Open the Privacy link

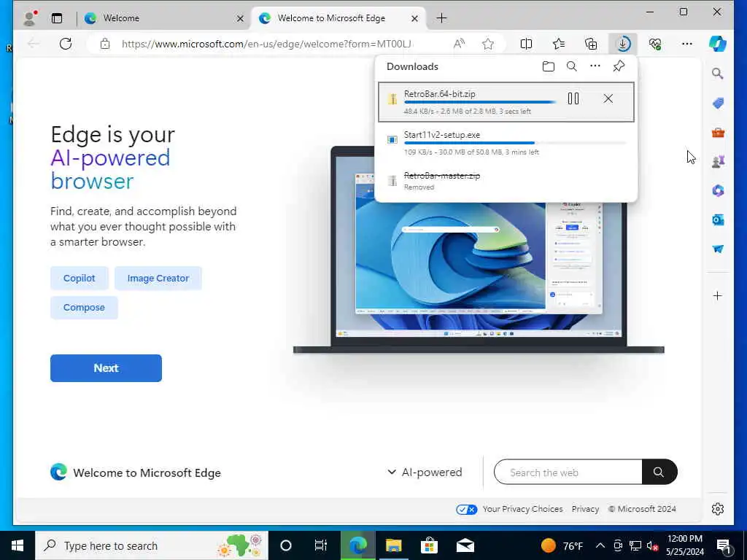pyautogui.click(x=585, y=509)
